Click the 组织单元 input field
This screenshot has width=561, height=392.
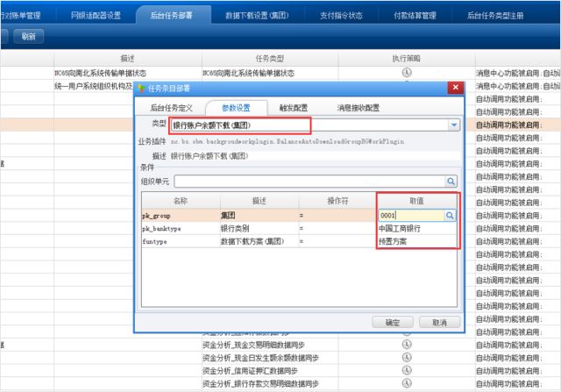point(309,182)
